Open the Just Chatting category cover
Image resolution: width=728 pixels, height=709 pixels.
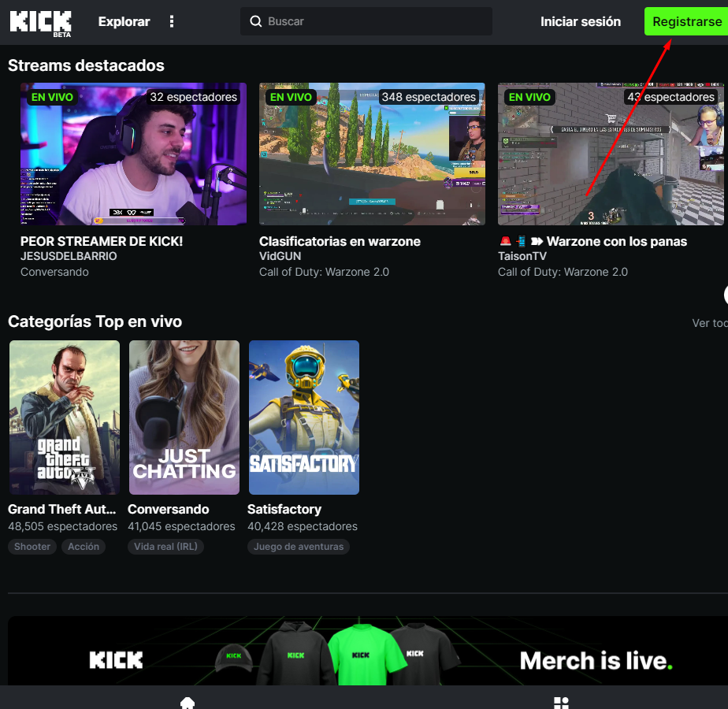(184, 418)
